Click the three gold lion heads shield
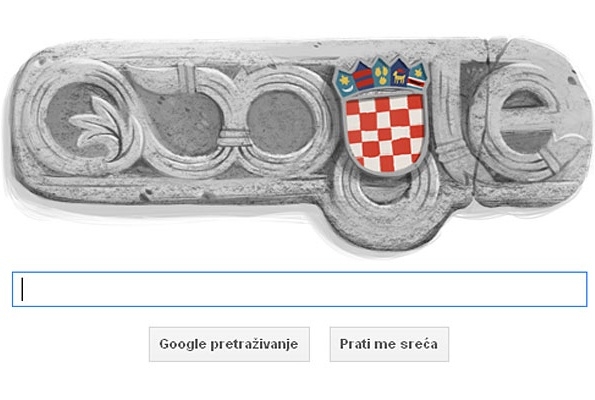This screenshot has width=595, height=400. point(381,73)
